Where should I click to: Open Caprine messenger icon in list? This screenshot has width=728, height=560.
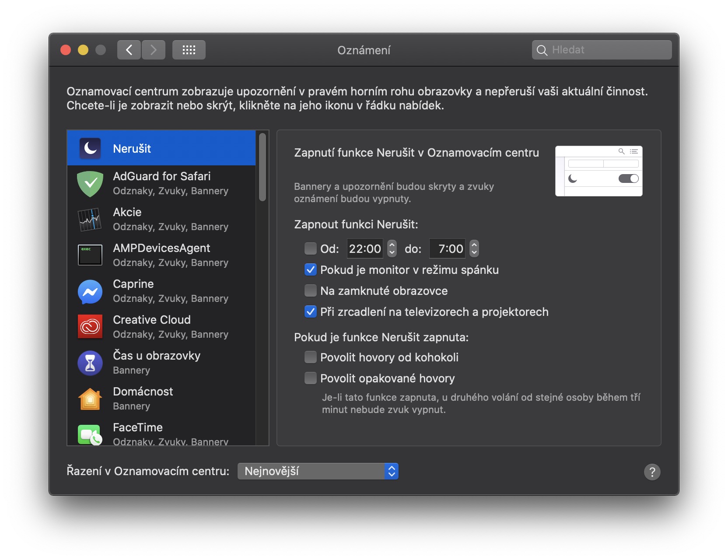click(90, 291)
